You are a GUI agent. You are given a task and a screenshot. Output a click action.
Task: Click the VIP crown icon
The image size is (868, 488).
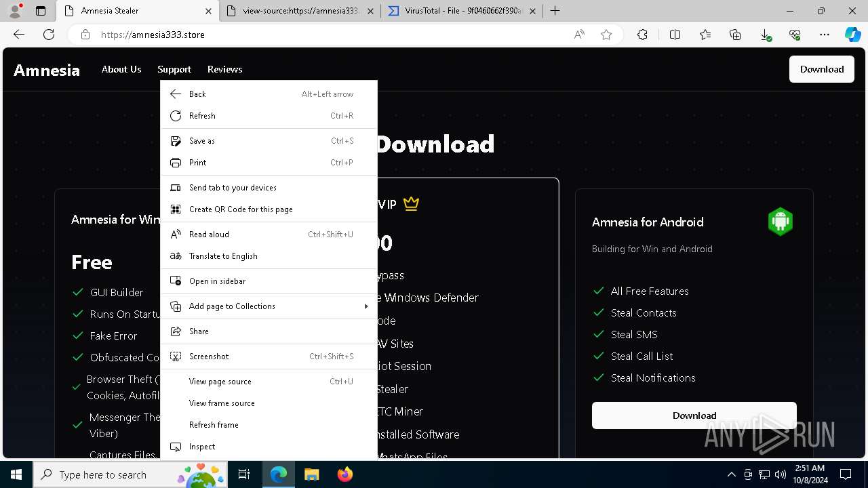(x=411, y=203)
